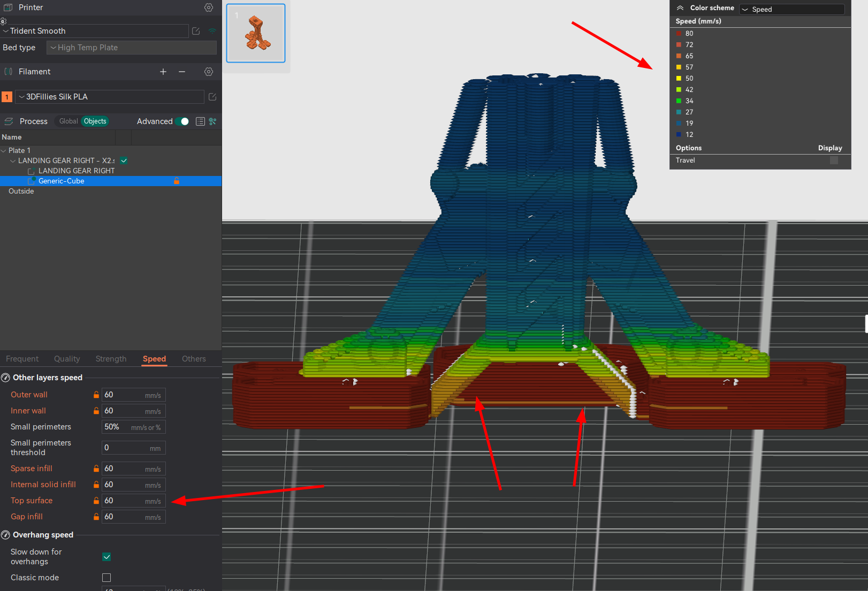Image resolution: width=868 pixels, height=591 pixels.
Task: Open the Printer settings gear icon
Action: pos(208,7)
